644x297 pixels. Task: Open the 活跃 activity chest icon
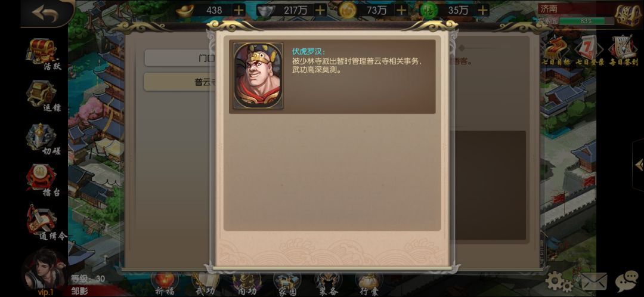44,54
